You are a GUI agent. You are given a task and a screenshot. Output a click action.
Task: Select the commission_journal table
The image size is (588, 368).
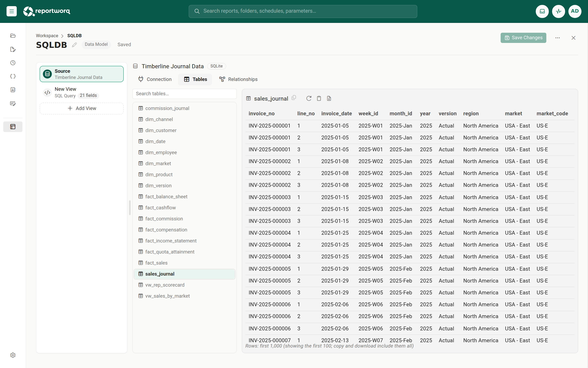[x=184, y=108]
